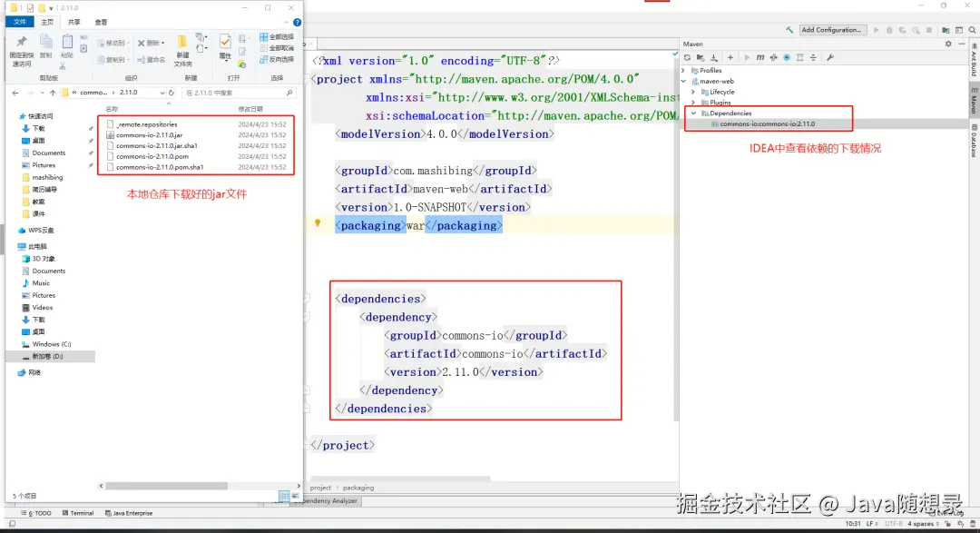
Task: Click 全部选择 select all in ribbon
Action: pyautogui.click(x=277, y=37)
